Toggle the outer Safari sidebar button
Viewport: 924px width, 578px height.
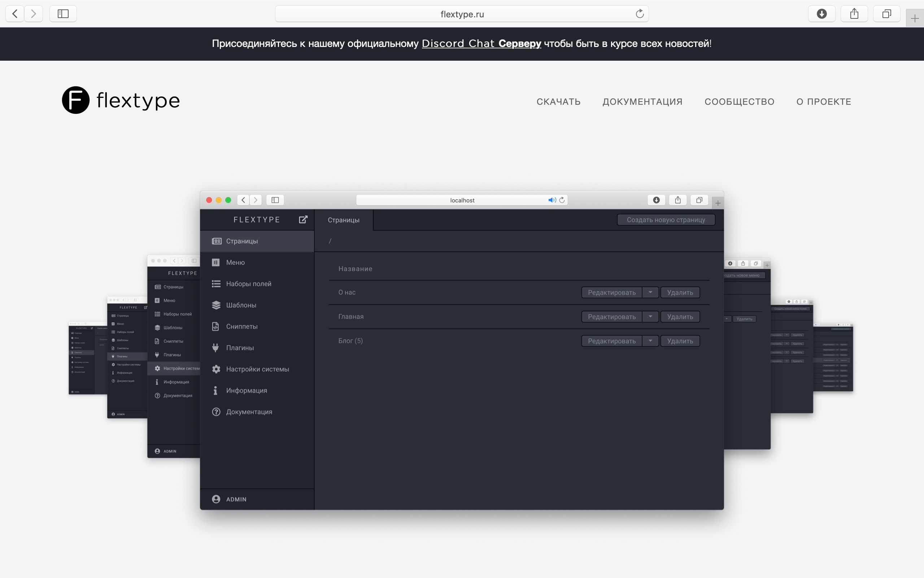click(x=63, y=14)
